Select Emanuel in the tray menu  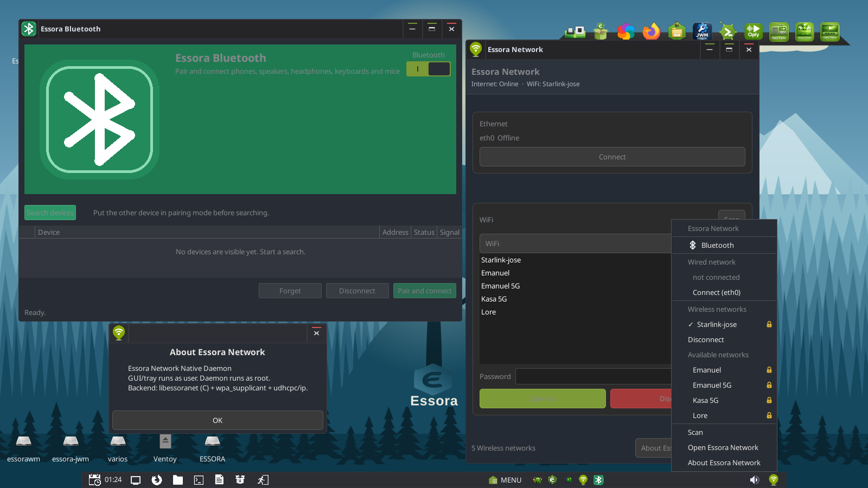pyautogui.click(x=724, y=370)
